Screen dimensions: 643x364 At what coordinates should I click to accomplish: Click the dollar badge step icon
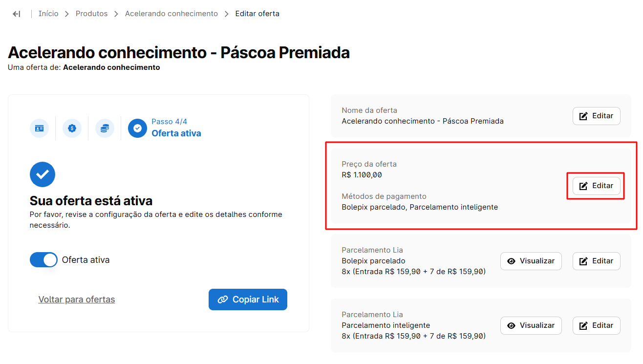(x=72, y=128)
